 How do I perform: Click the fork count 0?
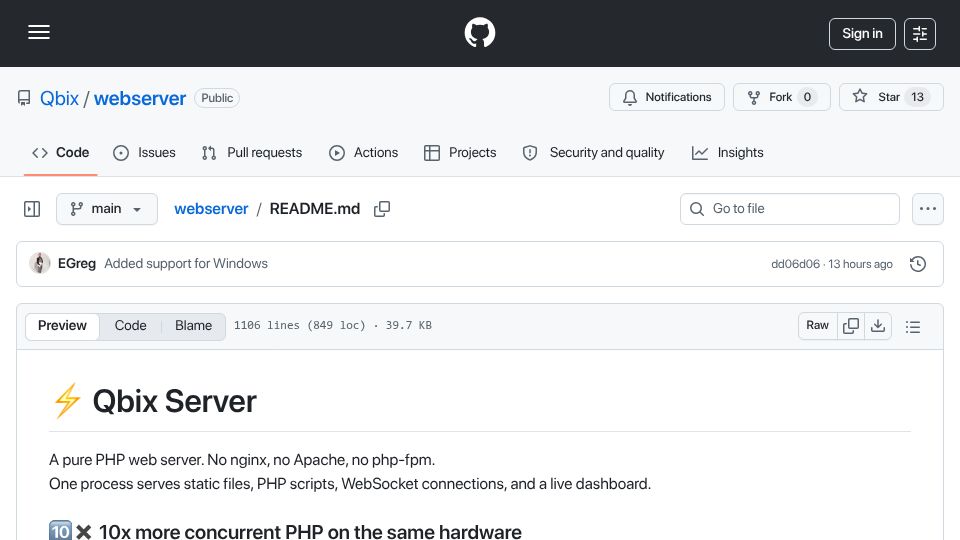click(807, 97)
